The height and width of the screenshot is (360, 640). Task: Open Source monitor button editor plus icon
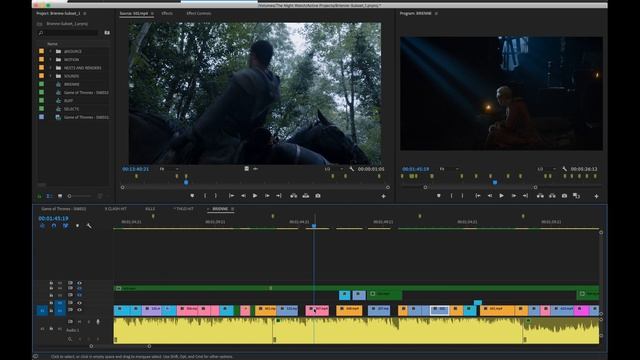coord(383,196)
